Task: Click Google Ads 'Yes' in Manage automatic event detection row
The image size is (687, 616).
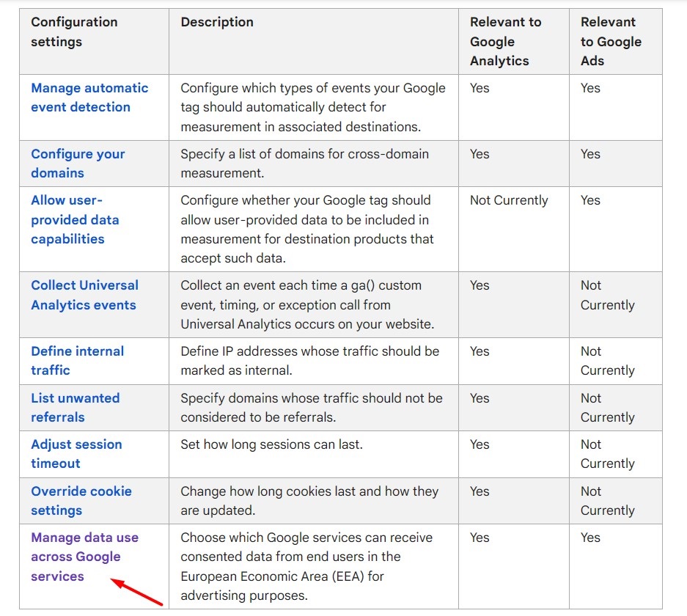Action: pos(590,88)
